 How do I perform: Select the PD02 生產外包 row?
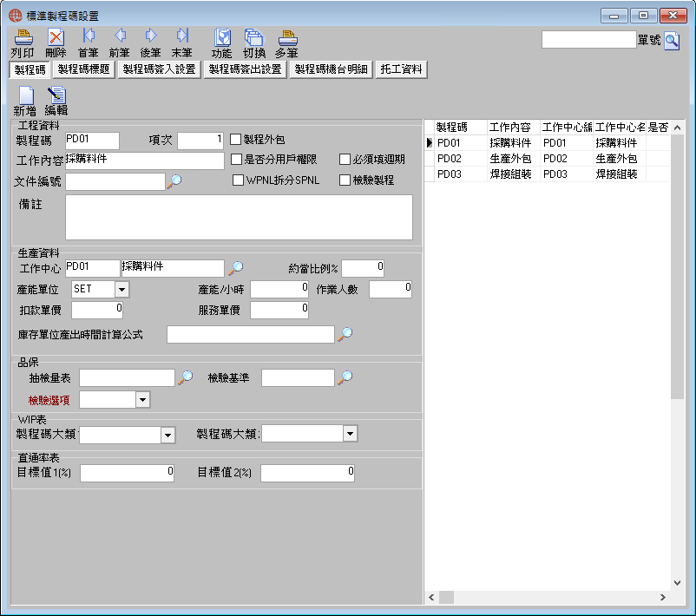tap(548, 159)
